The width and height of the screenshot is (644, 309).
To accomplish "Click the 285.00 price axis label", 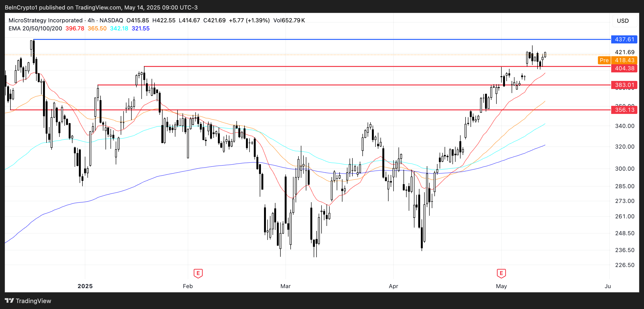I will [625, 186].
